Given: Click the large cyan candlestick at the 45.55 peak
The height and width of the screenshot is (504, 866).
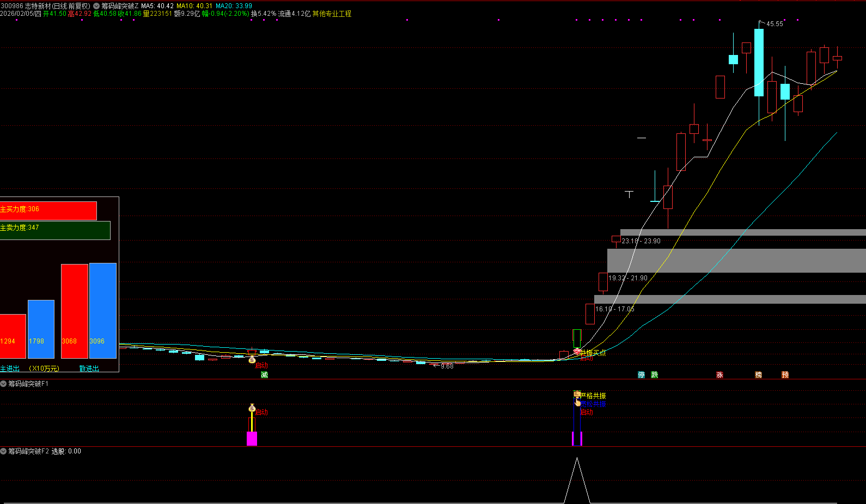Looking at the screenshot, I should 759,63.
